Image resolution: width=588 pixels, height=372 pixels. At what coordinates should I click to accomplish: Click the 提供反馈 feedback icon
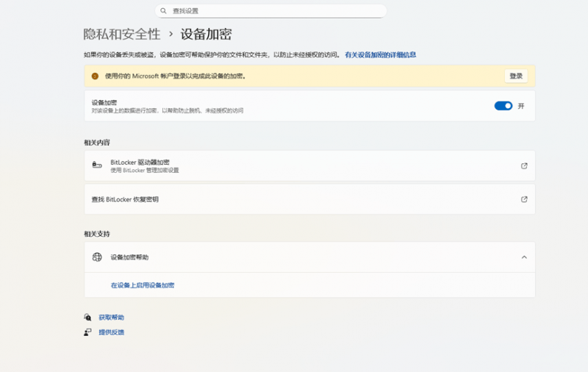click(x=87, y=332)
